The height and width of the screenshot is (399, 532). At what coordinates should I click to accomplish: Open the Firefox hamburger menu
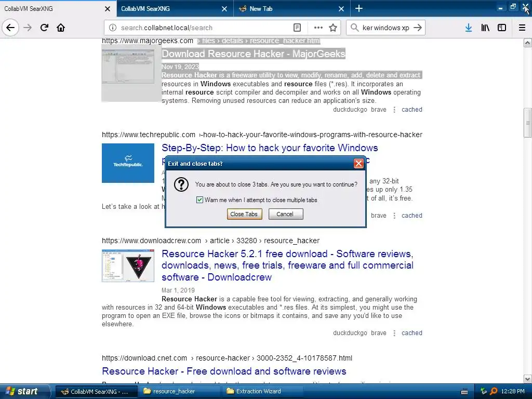tap(522, 28)
